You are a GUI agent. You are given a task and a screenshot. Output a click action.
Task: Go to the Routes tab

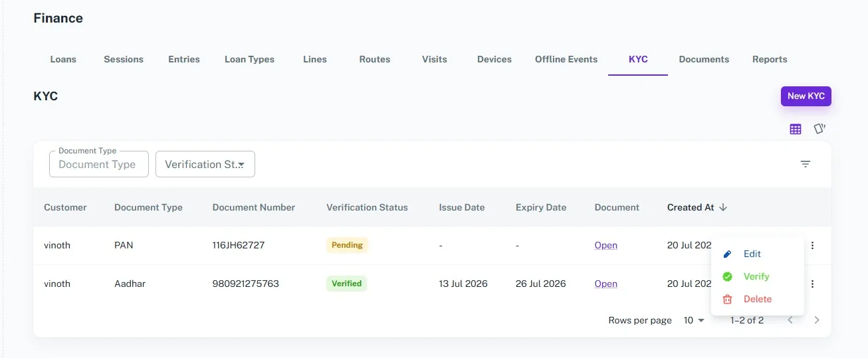[x=375, y=59]
